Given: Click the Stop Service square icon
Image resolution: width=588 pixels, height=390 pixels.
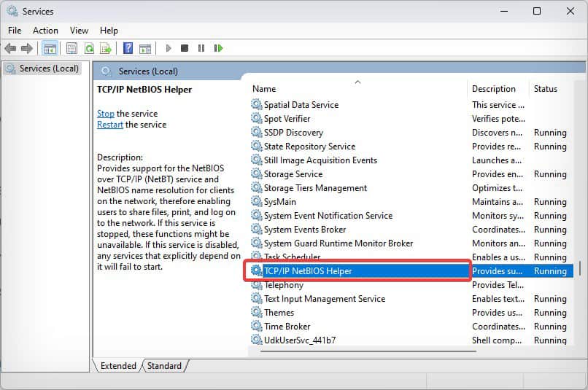Looking at the screenshot, I should 184,48.
